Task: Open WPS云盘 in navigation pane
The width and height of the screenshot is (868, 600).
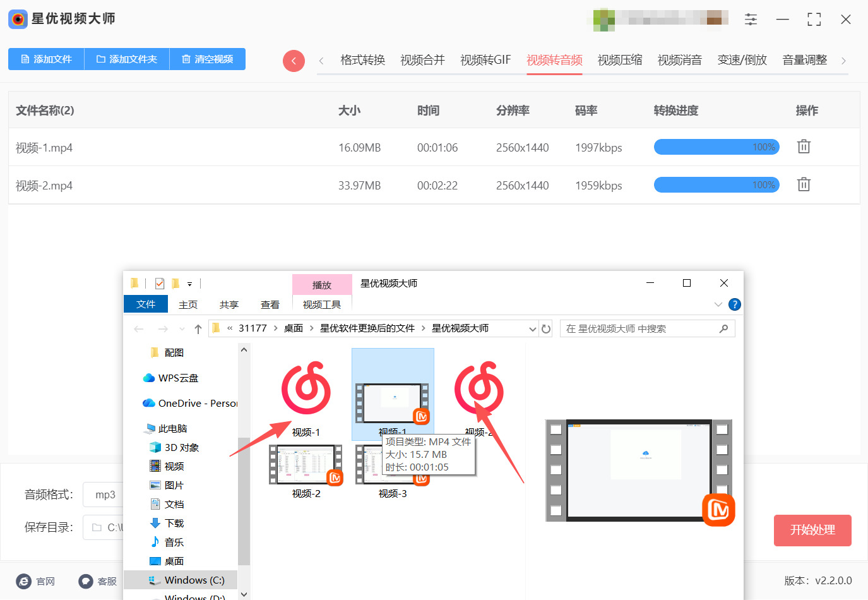Action: coord(171,378)
